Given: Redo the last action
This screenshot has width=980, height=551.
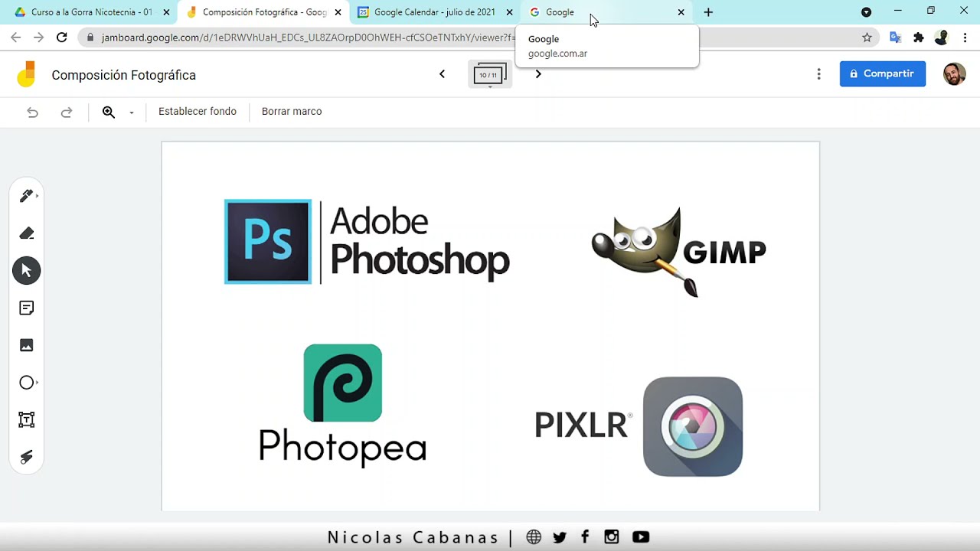Looking at the screenshot, I should click(67, 112).
